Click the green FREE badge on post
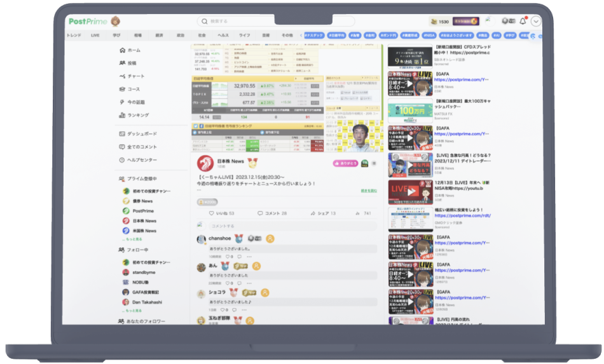Image resolution: width=604 pixels, height=364 pixels. point(364,163)
